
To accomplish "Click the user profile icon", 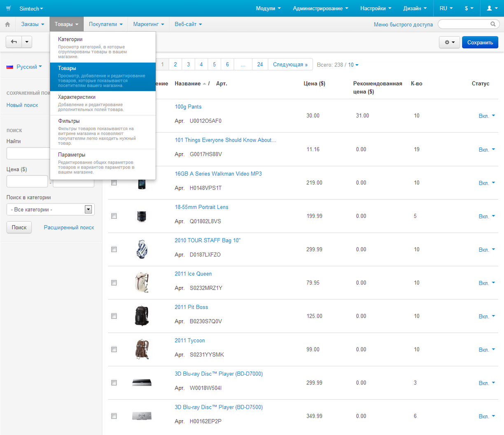I will (492, 8).
